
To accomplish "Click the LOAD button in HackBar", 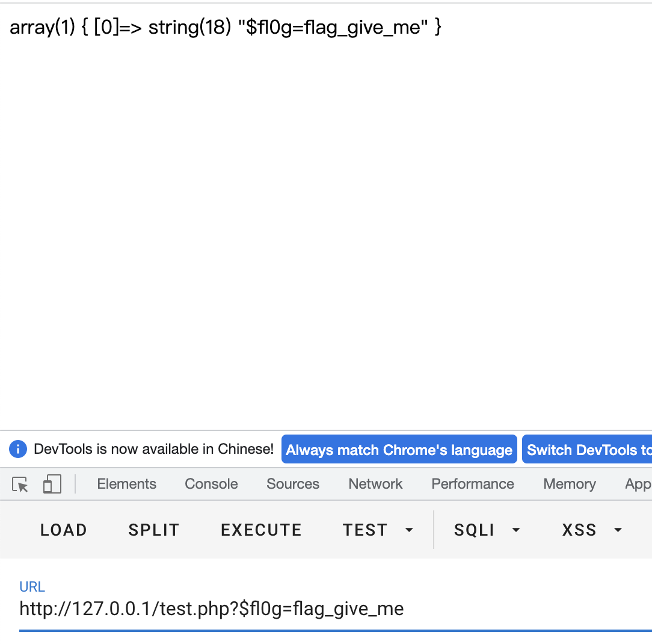I will (x=63, y=530).
